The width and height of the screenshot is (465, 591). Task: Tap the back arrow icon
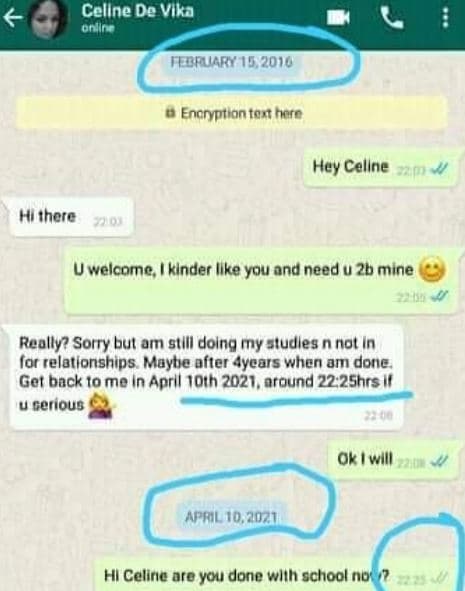tap(13, 18)
